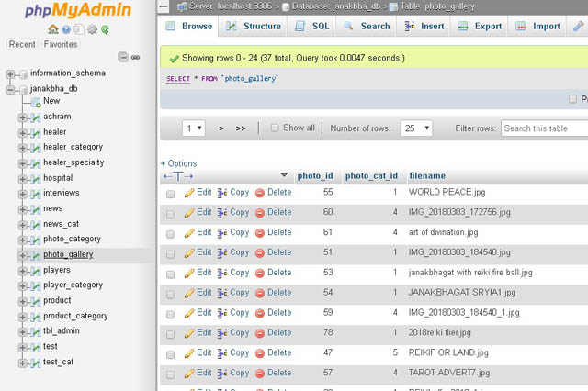The width and height of the screenshot is (588, 391).
Task: Select the checkbox for TAROT ADVERT7.jpg row
Action: click(170, 374)
